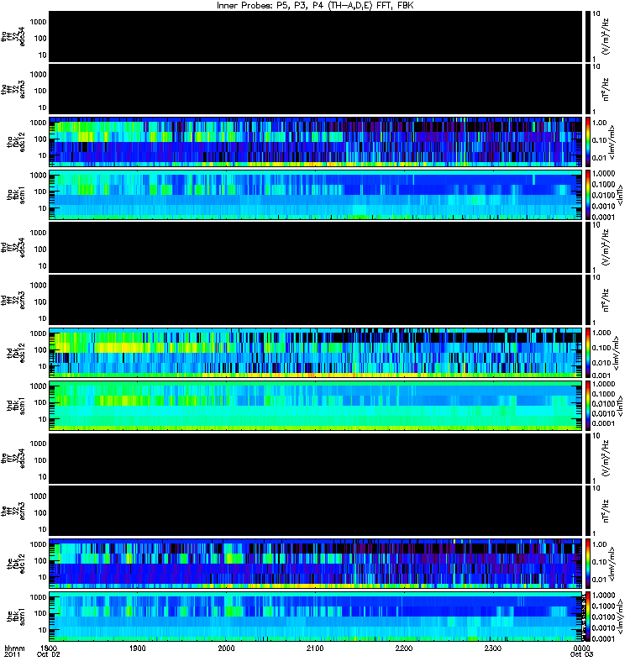
Task: Select the the fff 32 scm3 black panel
Action: pos(316,512)
